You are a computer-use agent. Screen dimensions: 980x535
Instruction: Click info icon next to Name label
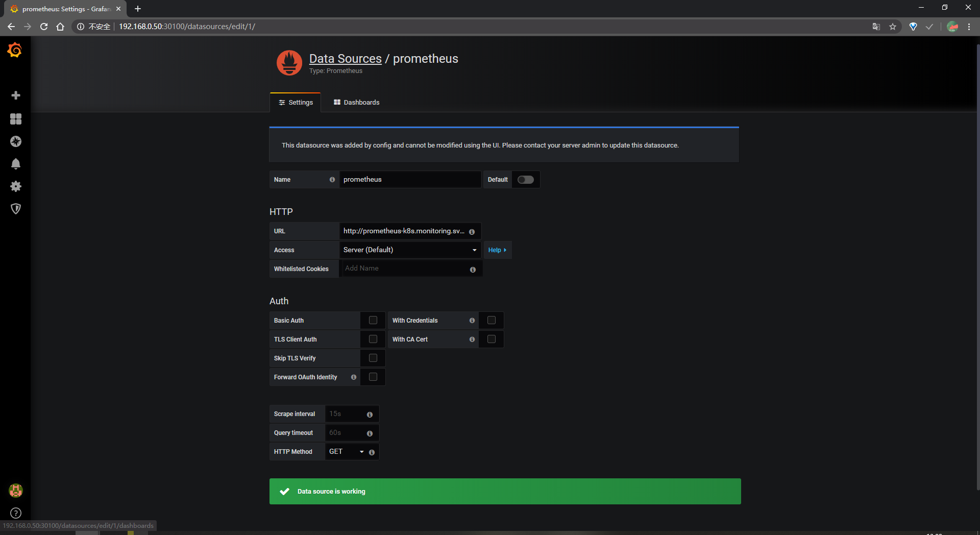pyautogui.click(x=332, y=180)
